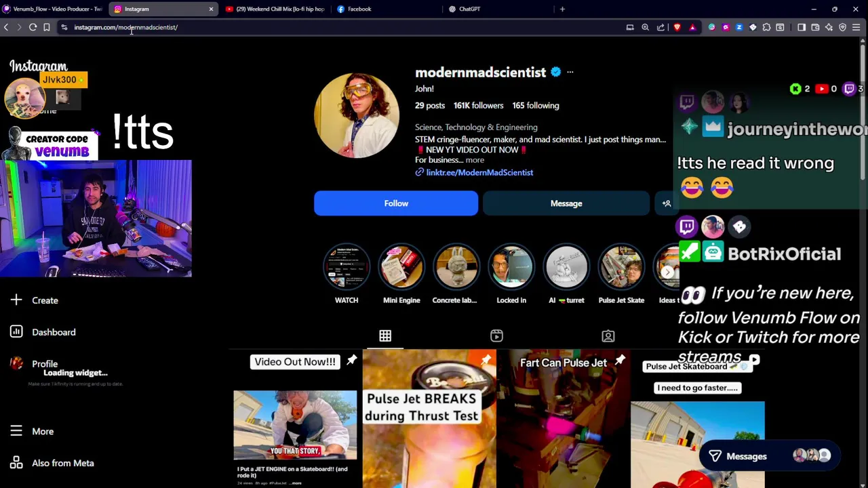Open the 165 following list
The width and height of the screenshot is (868, 488).
(x=536, y=105)
